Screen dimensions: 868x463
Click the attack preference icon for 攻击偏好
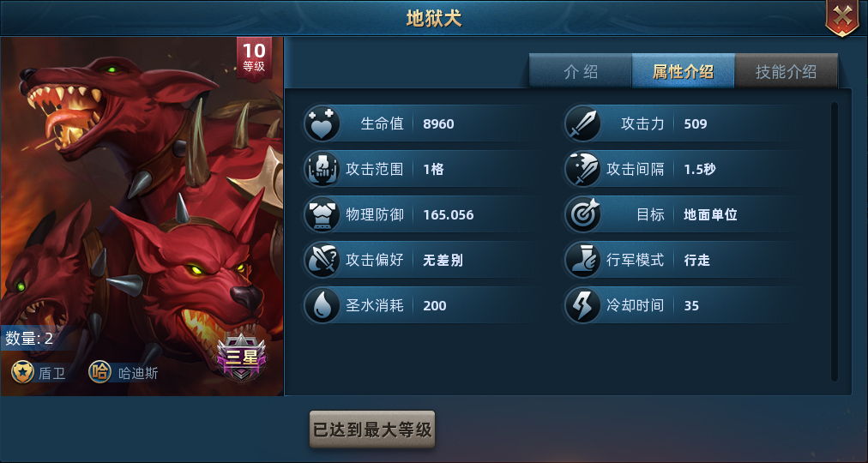pyautogui.click(x=322, y=260)
